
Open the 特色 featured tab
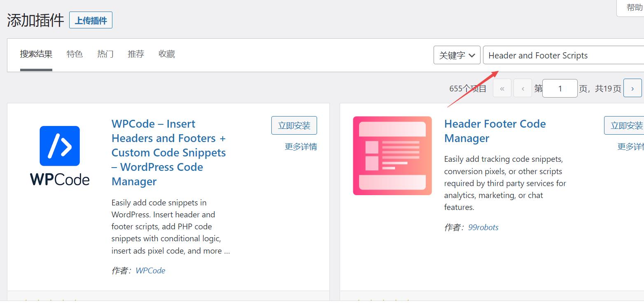click(x=75, y=54)
